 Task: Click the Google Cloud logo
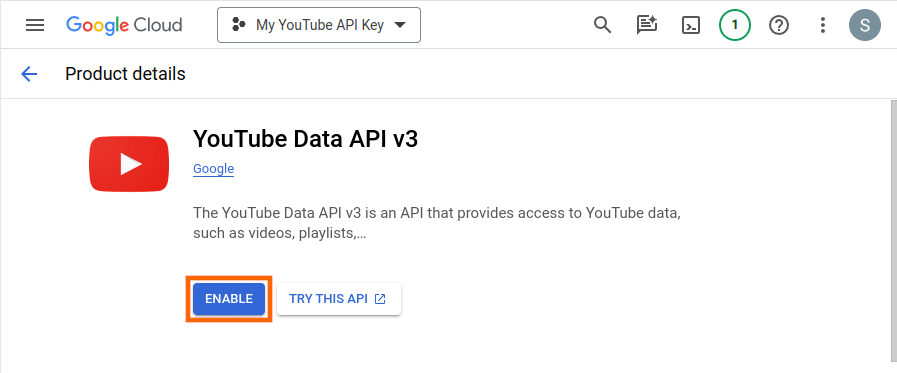tap(124, 25)
